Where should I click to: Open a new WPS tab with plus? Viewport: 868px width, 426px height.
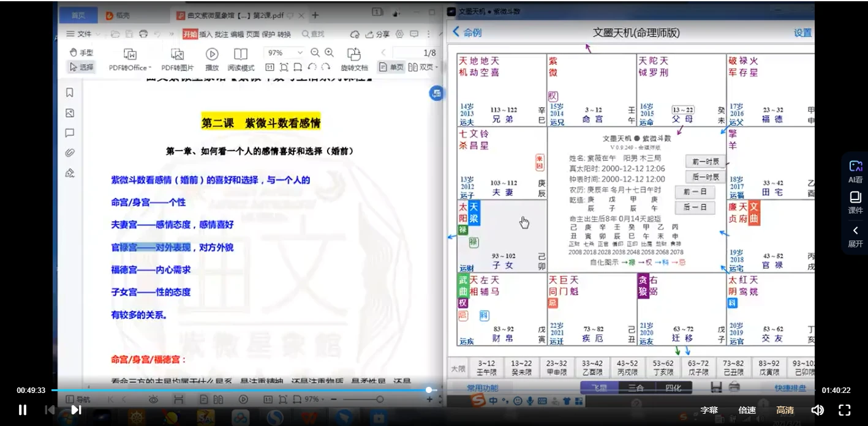click(315, 15)
